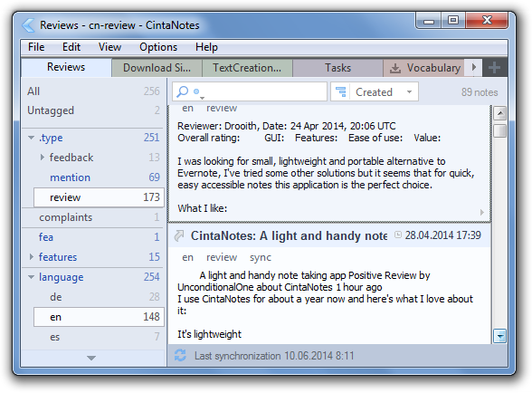Collapse the .type tag group
Image resolution: width=532 pixels, height=393 pixels.
pos(31,138)
